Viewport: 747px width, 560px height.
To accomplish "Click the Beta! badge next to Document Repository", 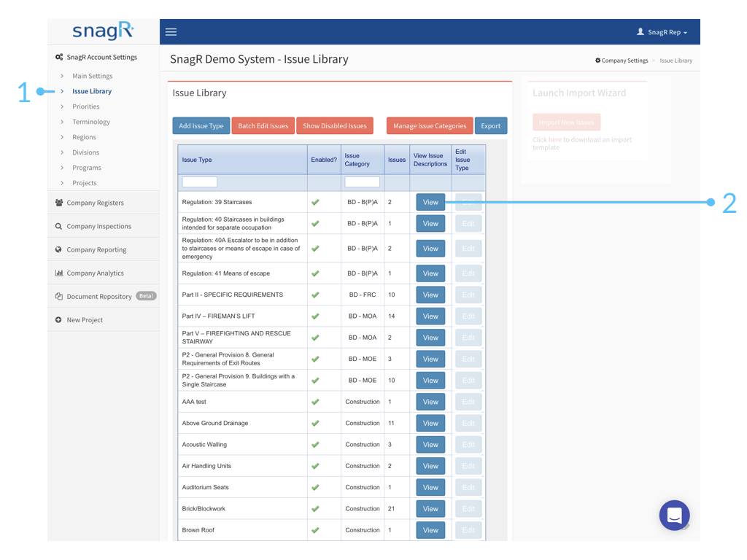I will point(146,296).
